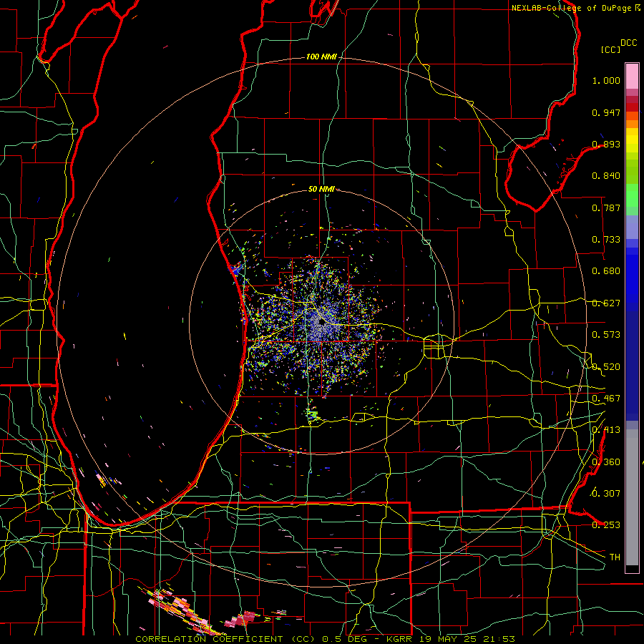644x644 pixels.
Task: Select the 0.467 legend value
Action: [606, 399]
